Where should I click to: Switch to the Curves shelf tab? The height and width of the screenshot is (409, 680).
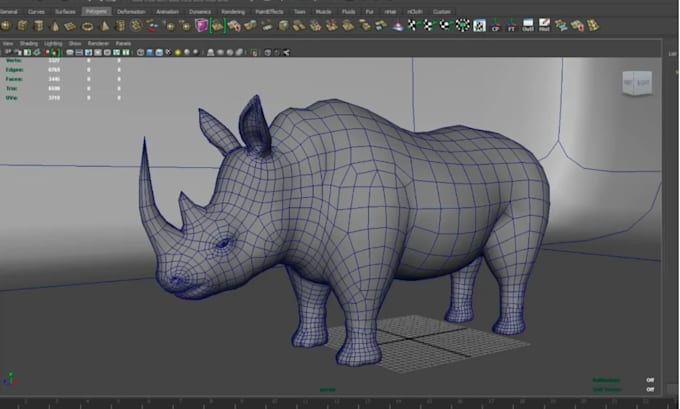point(36,12)
